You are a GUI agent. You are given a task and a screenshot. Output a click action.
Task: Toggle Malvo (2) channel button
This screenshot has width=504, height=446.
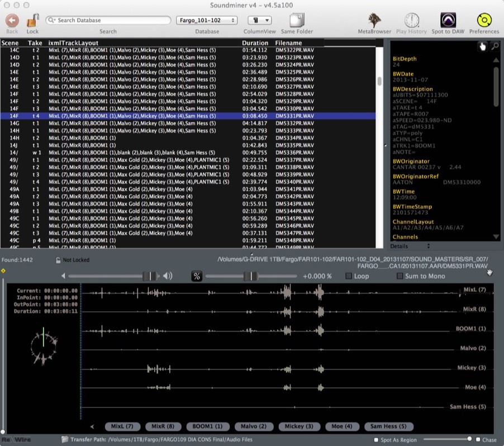click(254, 426)
